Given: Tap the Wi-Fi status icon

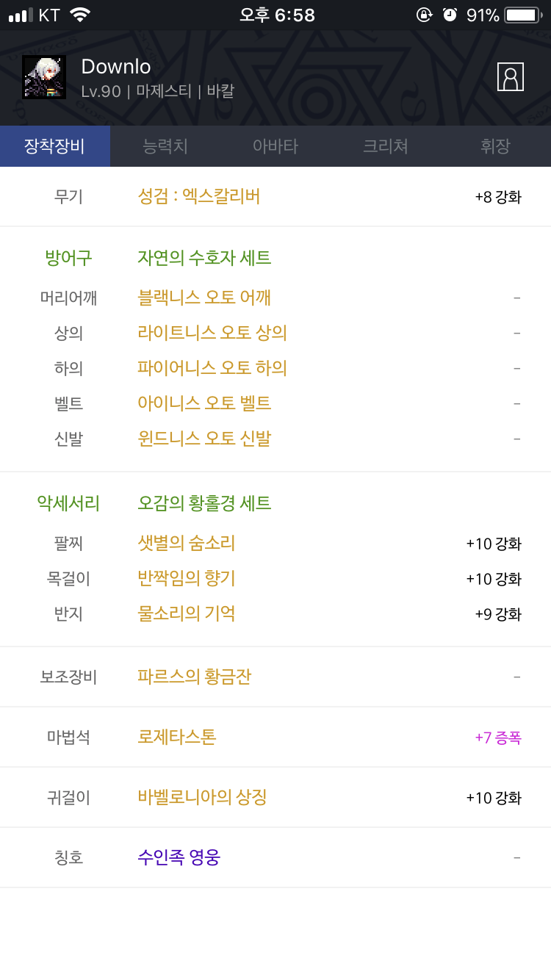Looking at the screenshot, I should click(x=79, y=15).
